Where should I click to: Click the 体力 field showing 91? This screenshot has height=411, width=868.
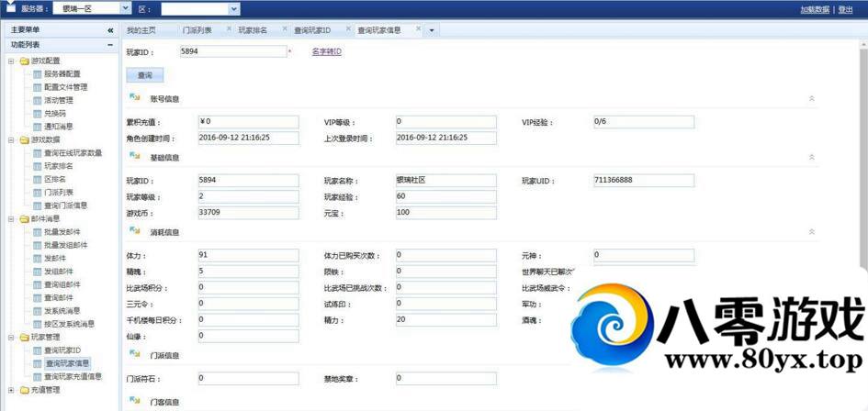click(248, 255)
